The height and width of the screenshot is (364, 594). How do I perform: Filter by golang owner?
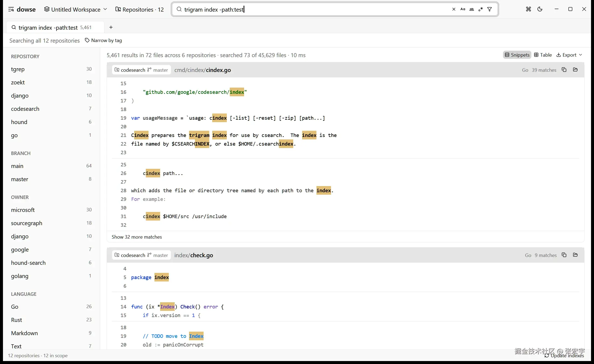[x=51, y=276]
